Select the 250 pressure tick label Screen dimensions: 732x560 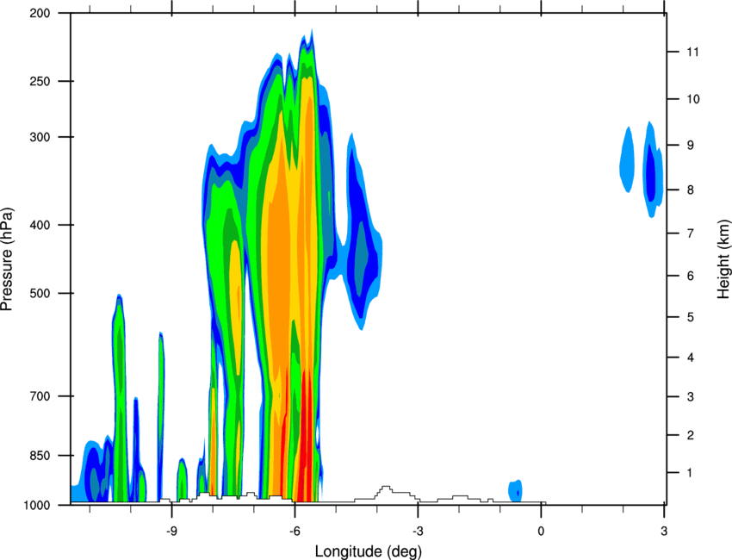[40, 81]
